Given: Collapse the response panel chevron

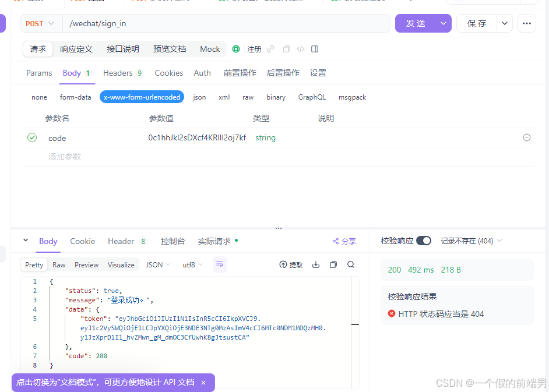Looking at the screenshot, I should click(x=26, y=240).
